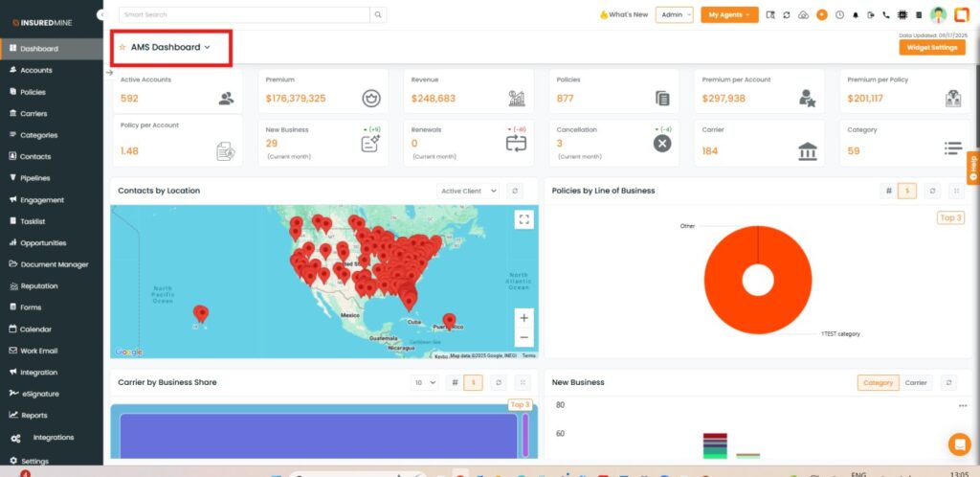This screenshot has width=980, height=477.
Task: Toggle Policies by Line of Business to count (#)
Action: click(x=888, y=191)
